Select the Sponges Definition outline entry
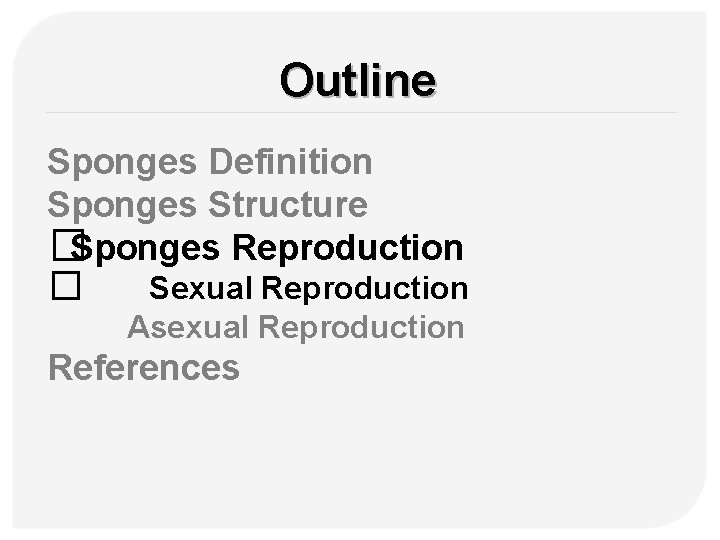 pos(210,160)
